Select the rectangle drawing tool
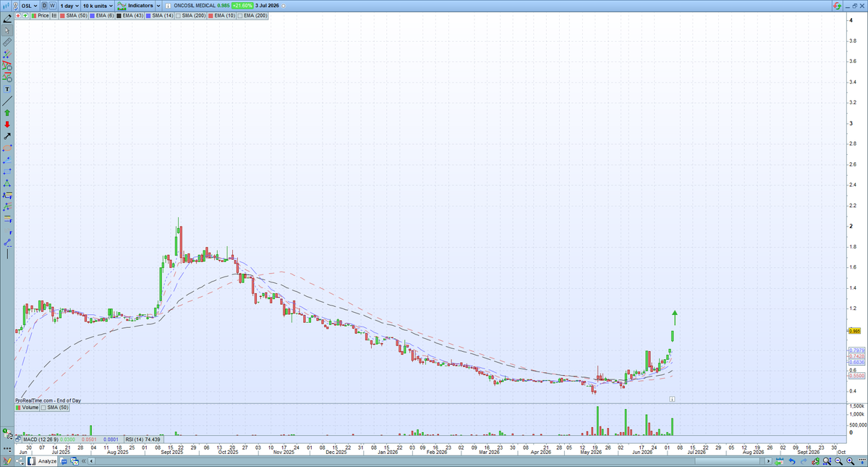This screenshot has width=868, height=467. click(7, 172)
